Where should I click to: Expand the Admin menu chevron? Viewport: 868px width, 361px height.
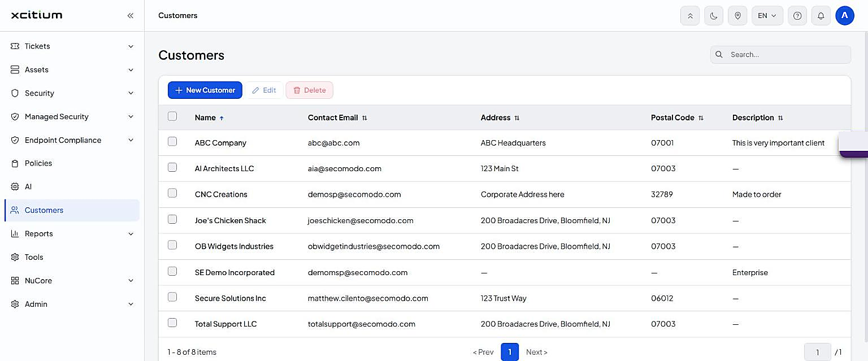point(131,304)
